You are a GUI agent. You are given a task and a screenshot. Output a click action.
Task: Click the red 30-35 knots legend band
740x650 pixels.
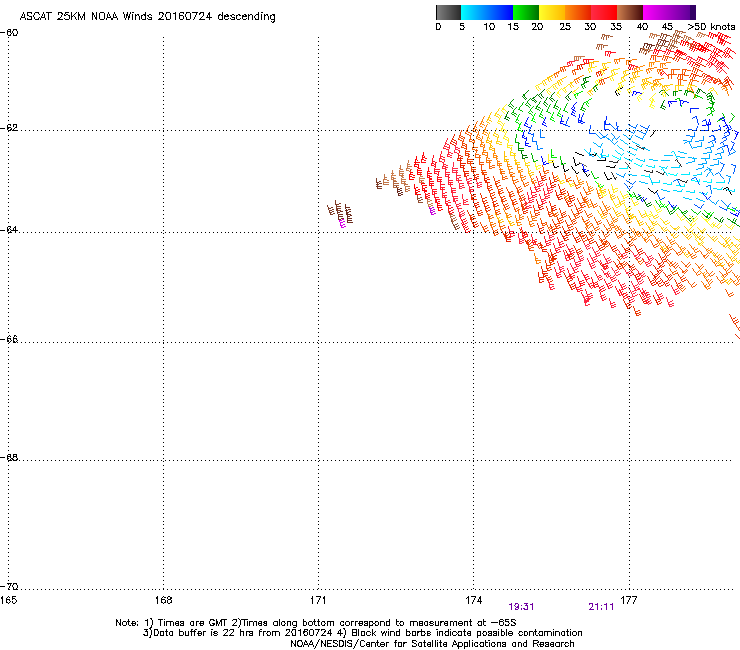[x=604, y=12]
